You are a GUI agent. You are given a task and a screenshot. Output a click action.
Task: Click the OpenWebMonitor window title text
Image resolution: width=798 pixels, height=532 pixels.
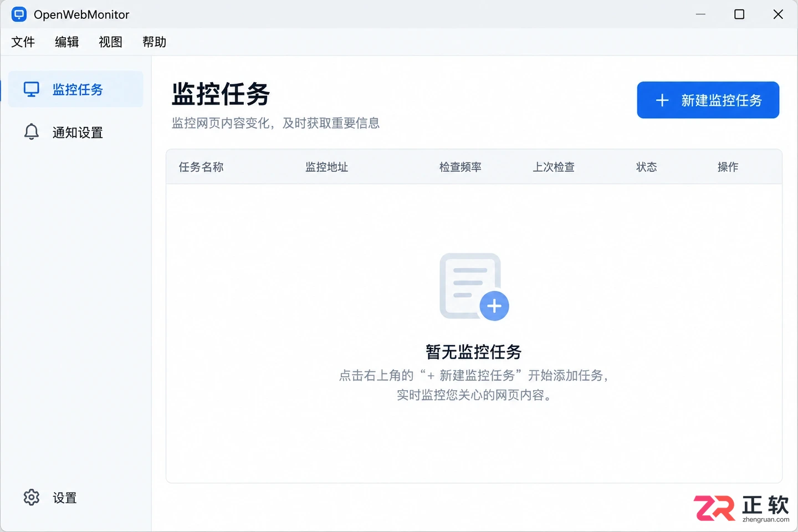pyautogui.click(x=81, y=15)
